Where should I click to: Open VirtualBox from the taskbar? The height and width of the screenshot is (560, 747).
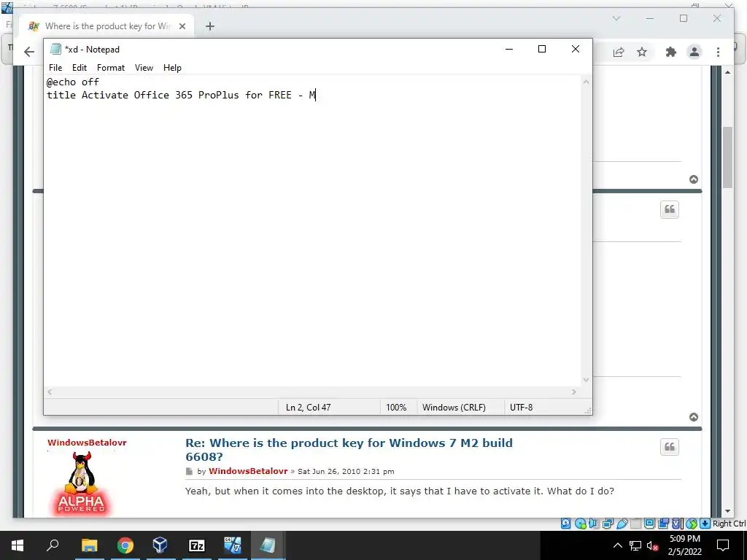[160, 545]
